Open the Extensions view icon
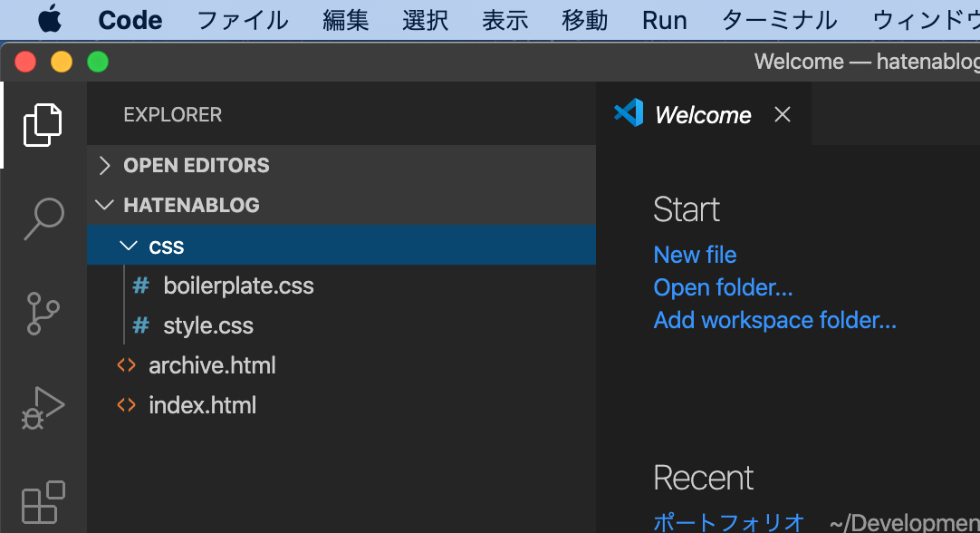 click(43, 502)
